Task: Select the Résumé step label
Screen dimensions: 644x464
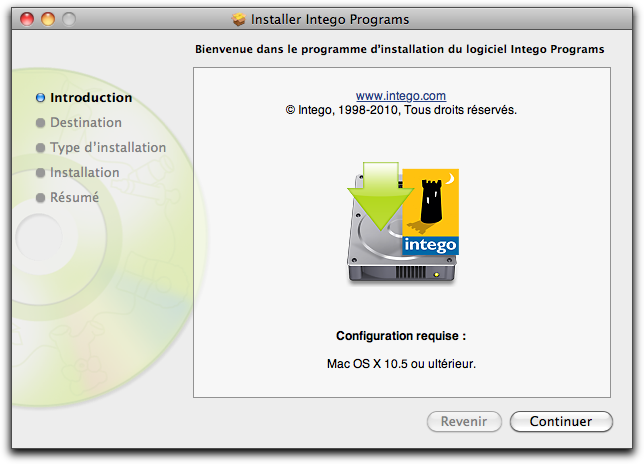Action: (74, 198)
